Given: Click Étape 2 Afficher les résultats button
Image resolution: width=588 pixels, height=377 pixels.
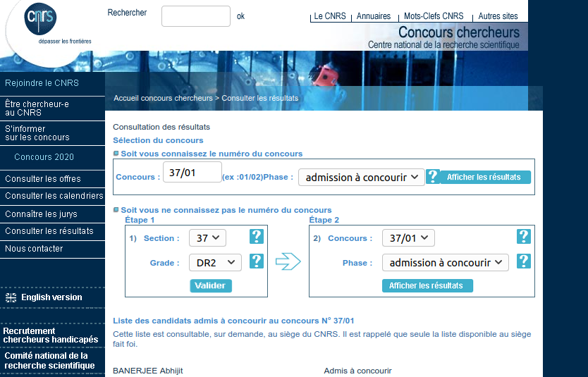Looking at the screenshot, I should pos(427,285).
